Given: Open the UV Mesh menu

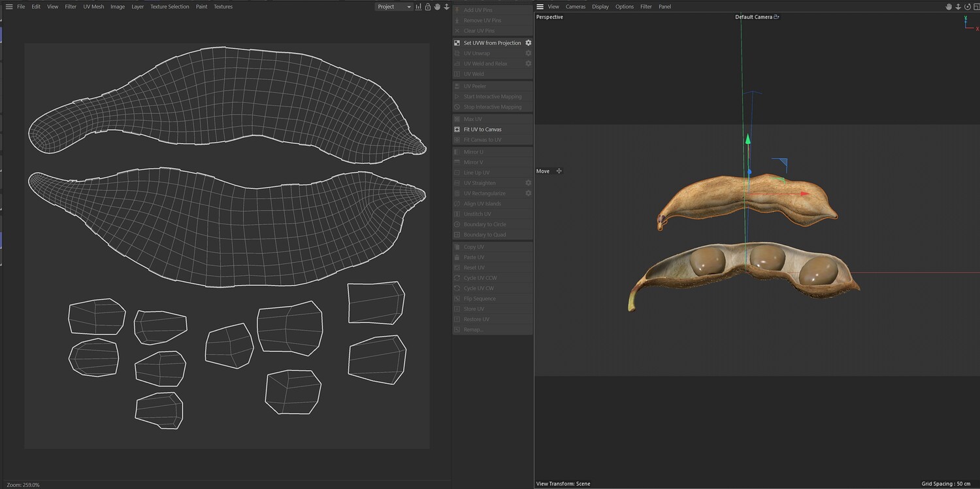Looking at the screenshot, I should 93,7.
